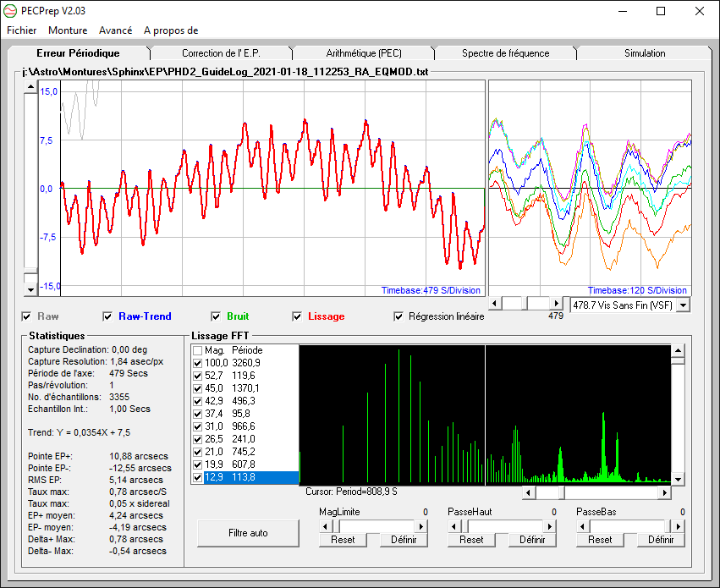Click the PasseHaut slider right arrow

click(x=550, y=526)
